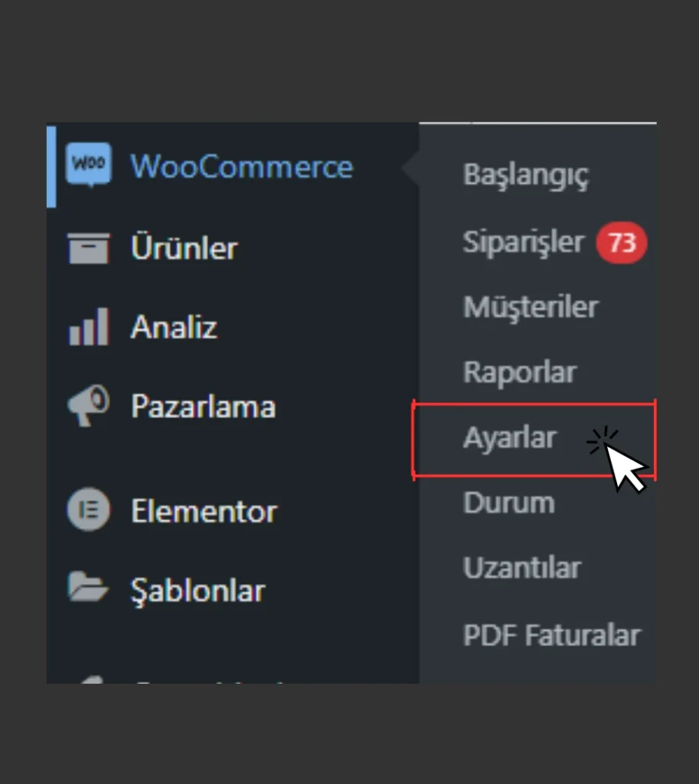Select Ayarlar highlighted in red
Screen dimensions: 699x784
(x=511, y=438)
